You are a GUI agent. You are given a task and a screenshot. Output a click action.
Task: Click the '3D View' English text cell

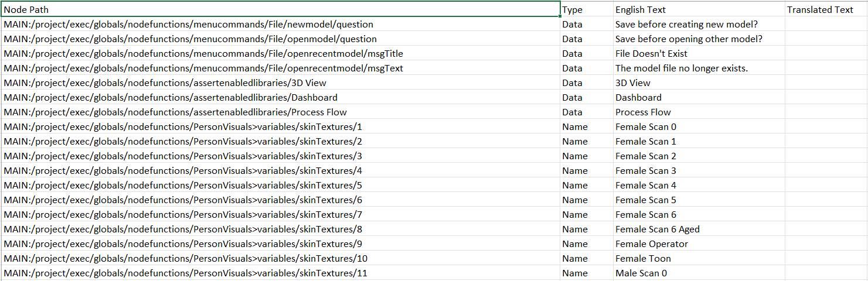[x=699, y=83]
